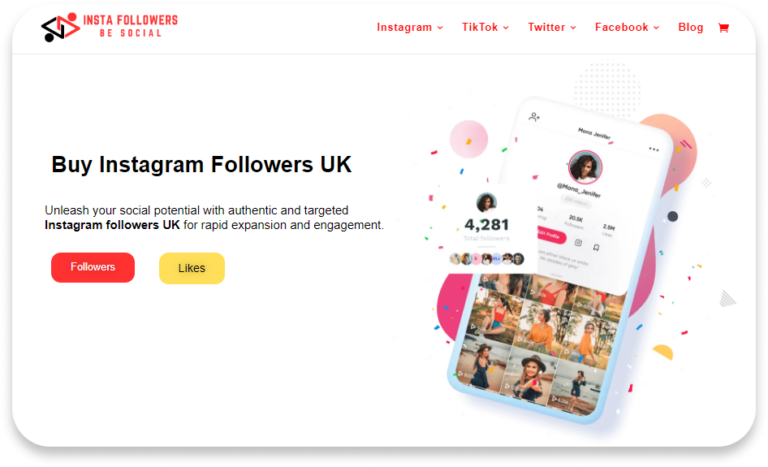Expand the Twitter dropdown menu

point(552,27)
